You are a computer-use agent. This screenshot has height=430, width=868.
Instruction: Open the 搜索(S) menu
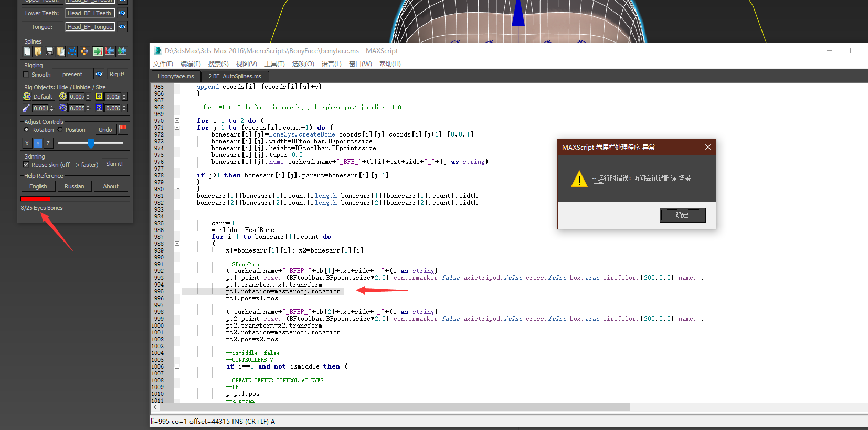218,64
